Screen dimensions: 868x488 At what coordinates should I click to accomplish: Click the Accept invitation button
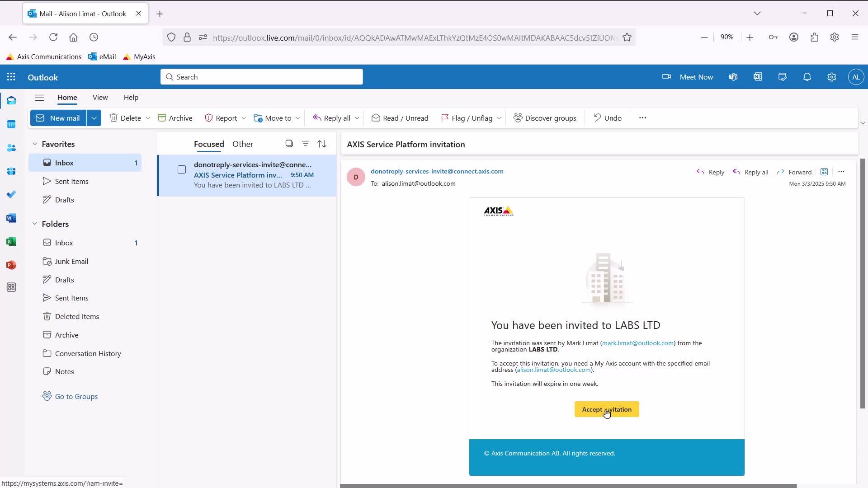[606, 409]
